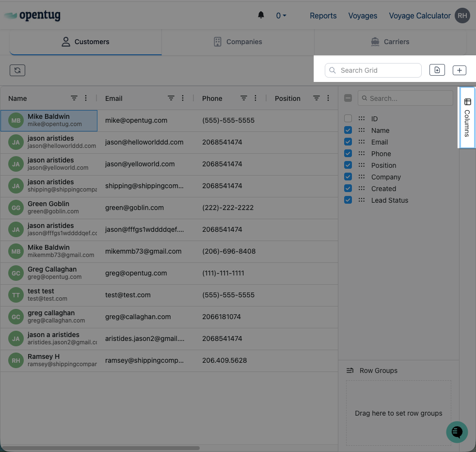
Task: Open the Name column filter icon
Action: [74, 98]
